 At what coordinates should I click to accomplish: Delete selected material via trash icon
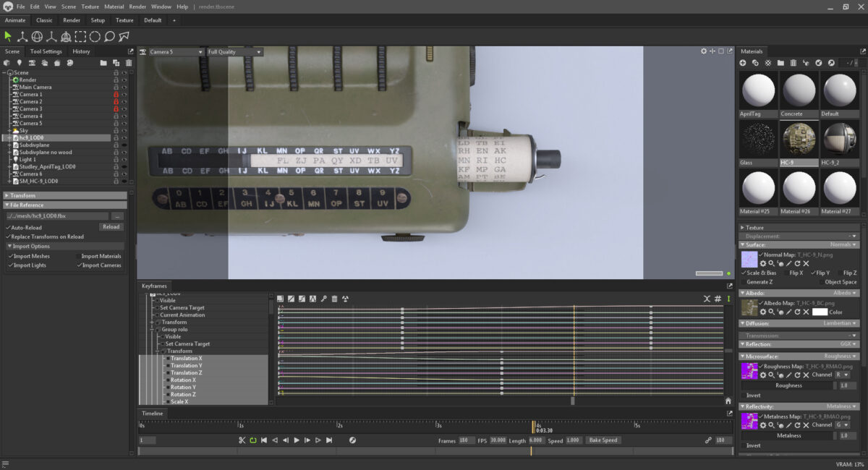pos(793,63)
